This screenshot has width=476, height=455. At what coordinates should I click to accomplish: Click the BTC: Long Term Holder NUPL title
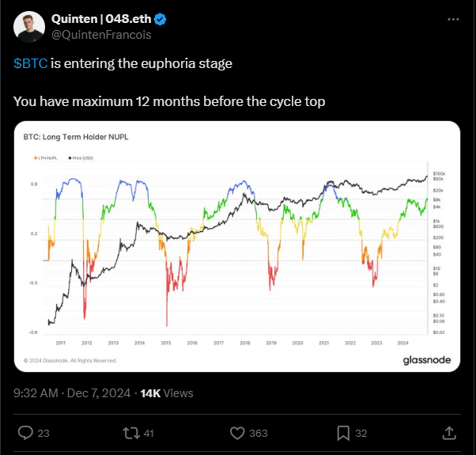tap(76, 137)
